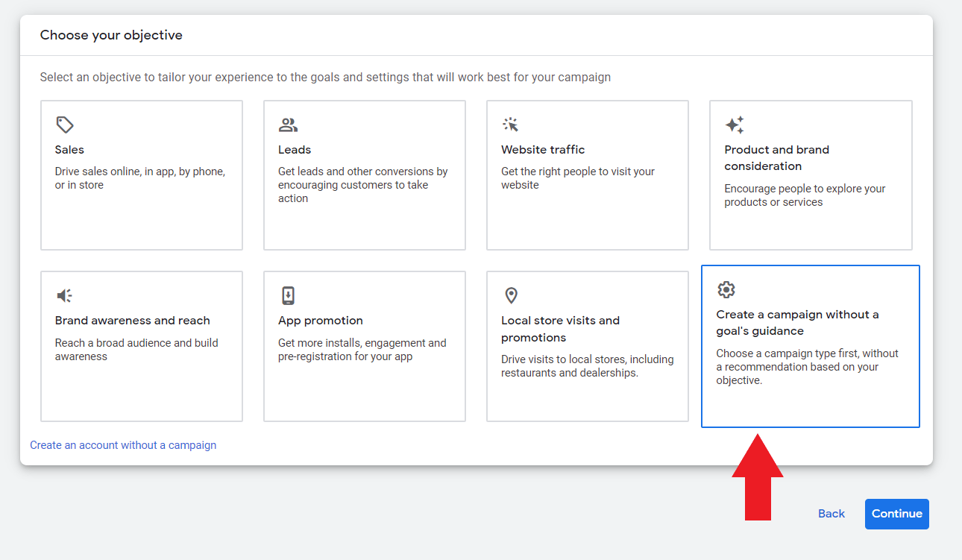Click the Website traffic cursor icon
This screenshot has height=560, width=962.
(x=511, y=125)
